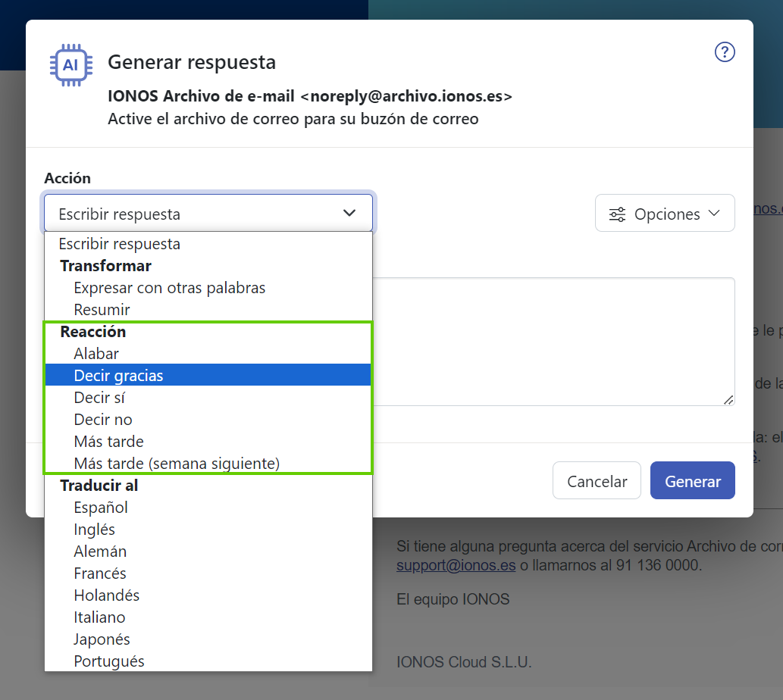This screenshot has height=700, width=783.
Task: Click the Transformar group header
Action: pos(106,266)
